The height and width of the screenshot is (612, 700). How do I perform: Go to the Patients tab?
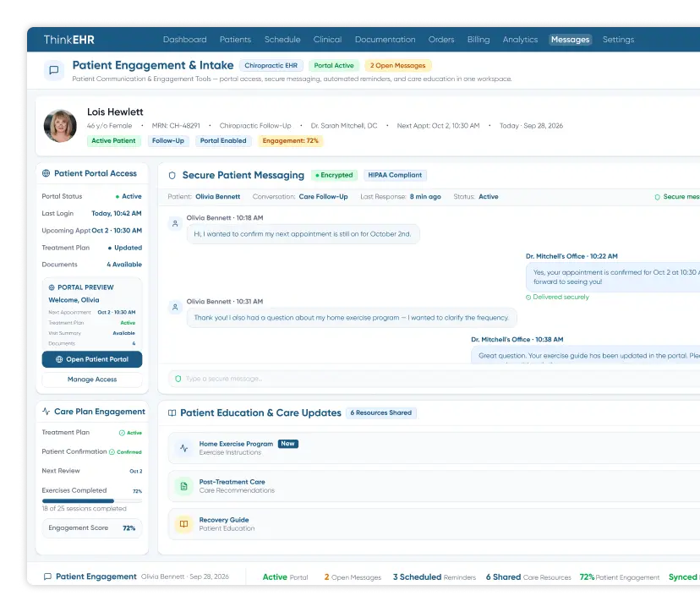pos(235,40)
